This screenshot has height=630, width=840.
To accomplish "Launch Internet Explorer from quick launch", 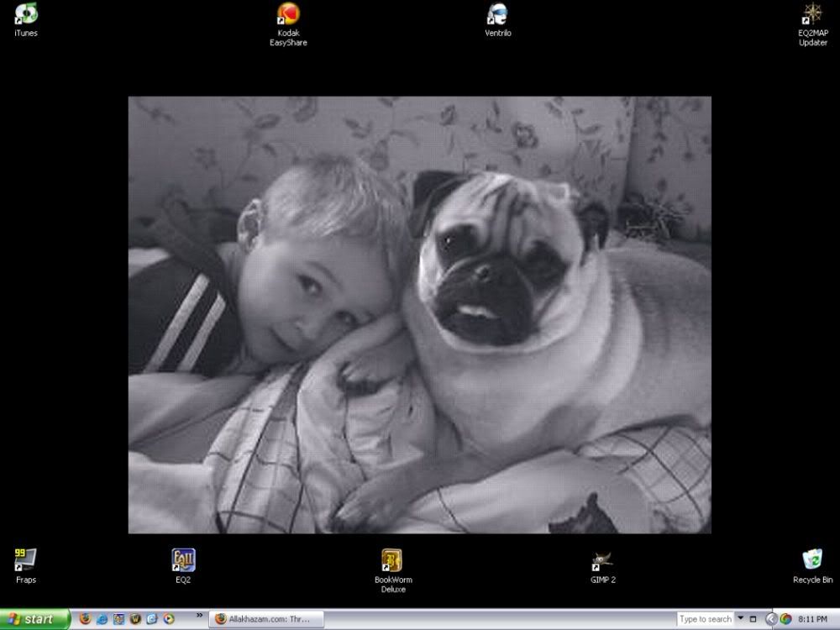I will 102,619.
